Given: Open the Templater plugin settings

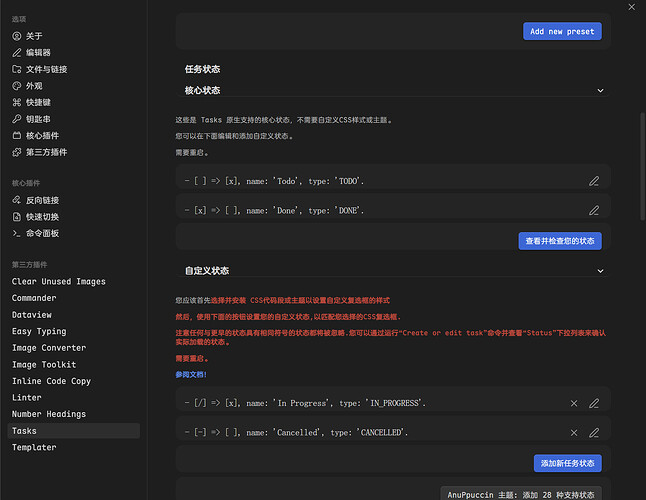Looking at the screenshot, I should (x=36, y=447).
